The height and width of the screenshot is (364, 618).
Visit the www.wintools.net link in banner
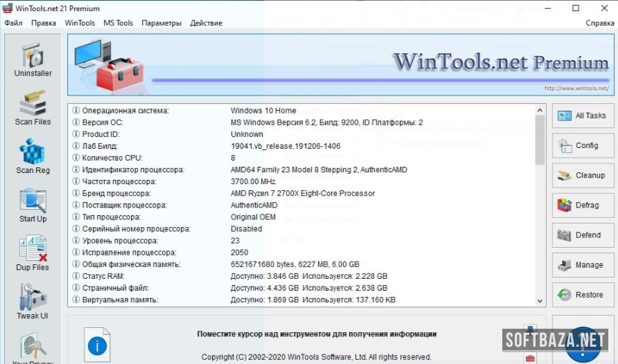(576, 89)
